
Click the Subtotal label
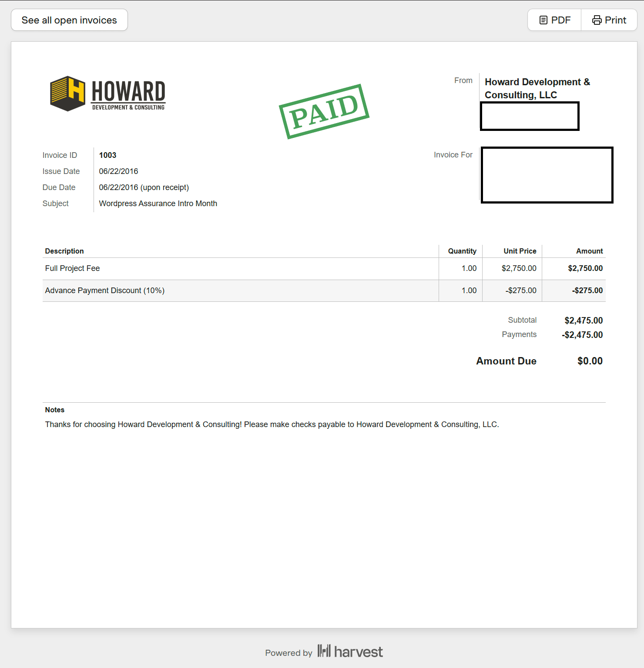click(522, 320)
